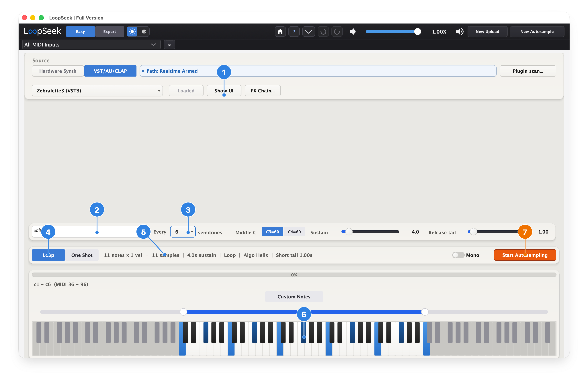Click the Loaded status button

186,91
